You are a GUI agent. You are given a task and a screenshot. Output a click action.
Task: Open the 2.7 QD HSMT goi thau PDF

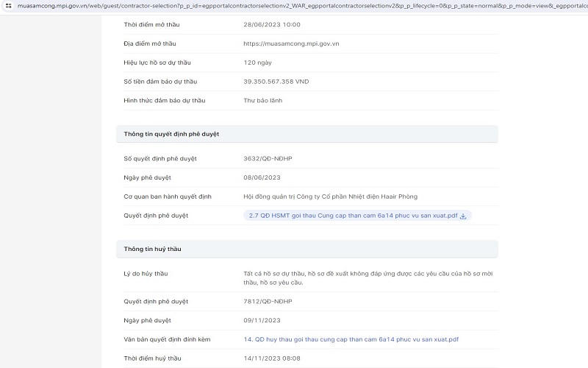point(353,216)
